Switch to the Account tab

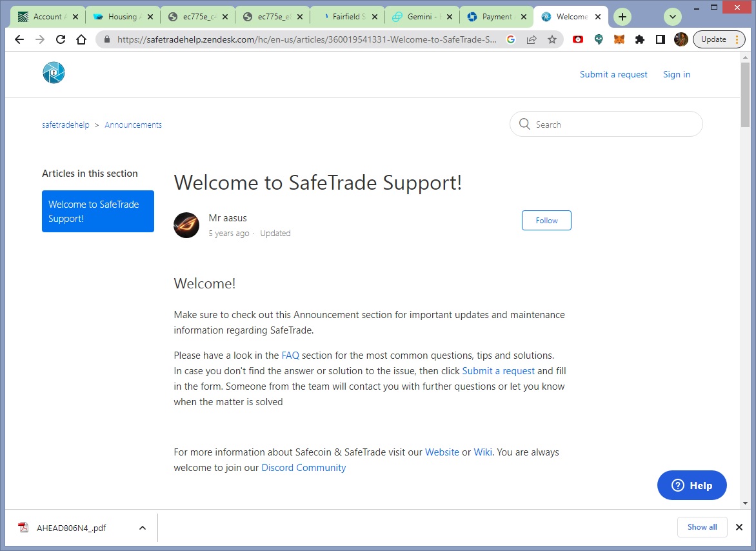point(47,17)
